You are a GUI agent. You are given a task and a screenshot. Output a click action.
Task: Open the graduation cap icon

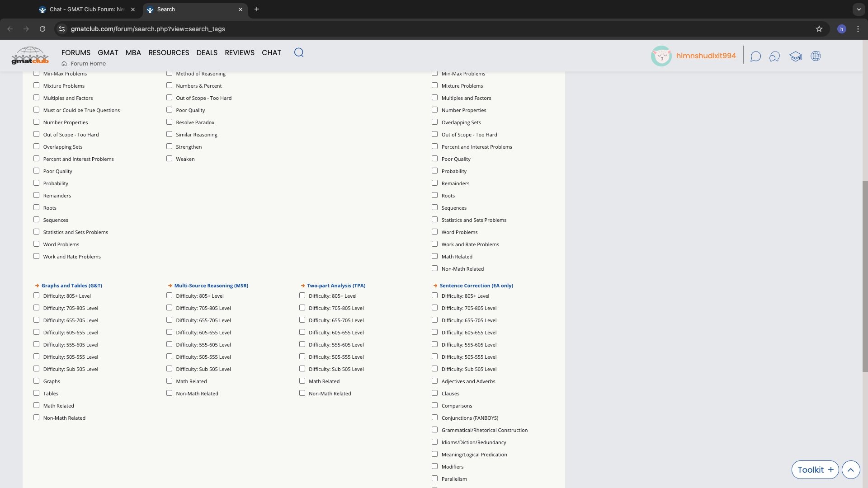(796, 56)
